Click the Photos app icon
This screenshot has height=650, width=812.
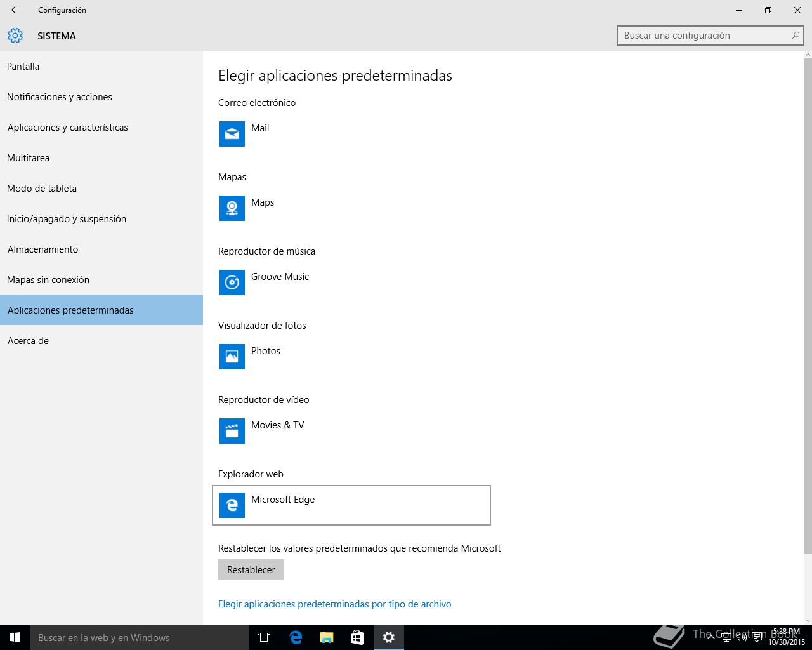click(232, 357)
